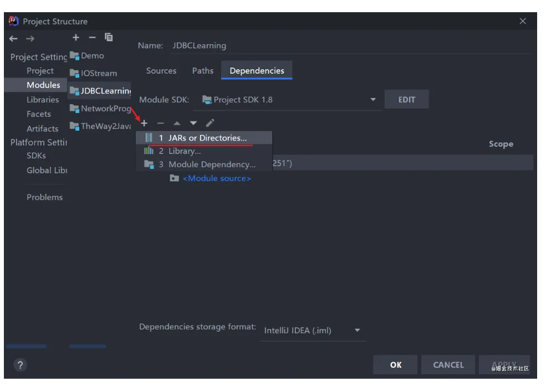The image size is (546, 392).
Task: Open the Project settings page
Action: [40, 71]
